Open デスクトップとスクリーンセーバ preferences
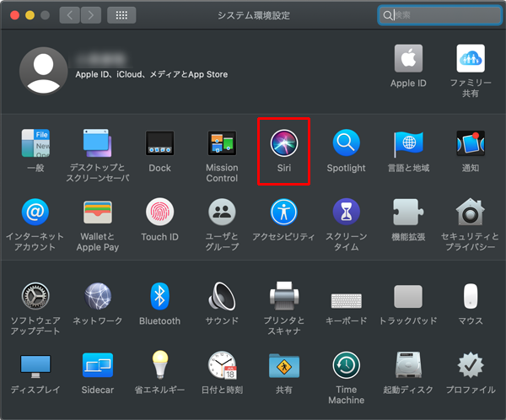The width and height of the screenshot is (506, 420). pos(98,143)
